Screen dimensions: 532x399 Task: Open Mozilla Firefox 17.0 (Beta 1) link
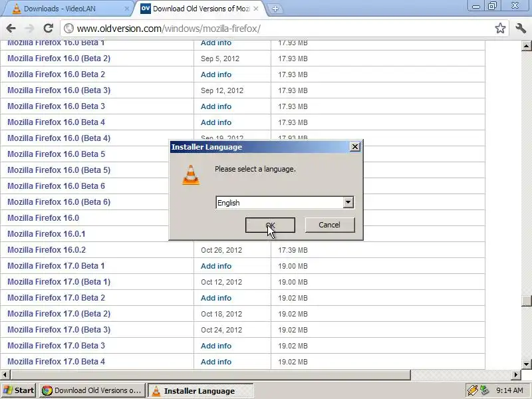(x=59, y=281)
